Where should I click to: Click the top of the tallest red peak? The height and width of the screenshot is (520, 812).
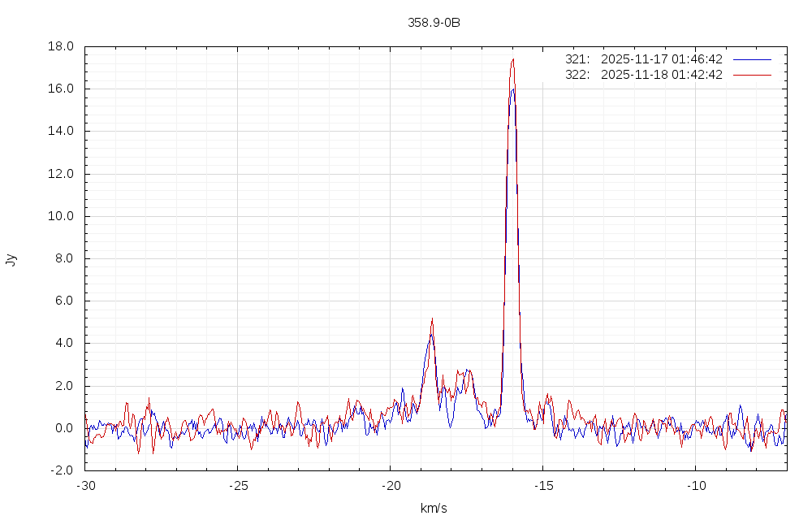pyautogui.click(x=512, y=59)
